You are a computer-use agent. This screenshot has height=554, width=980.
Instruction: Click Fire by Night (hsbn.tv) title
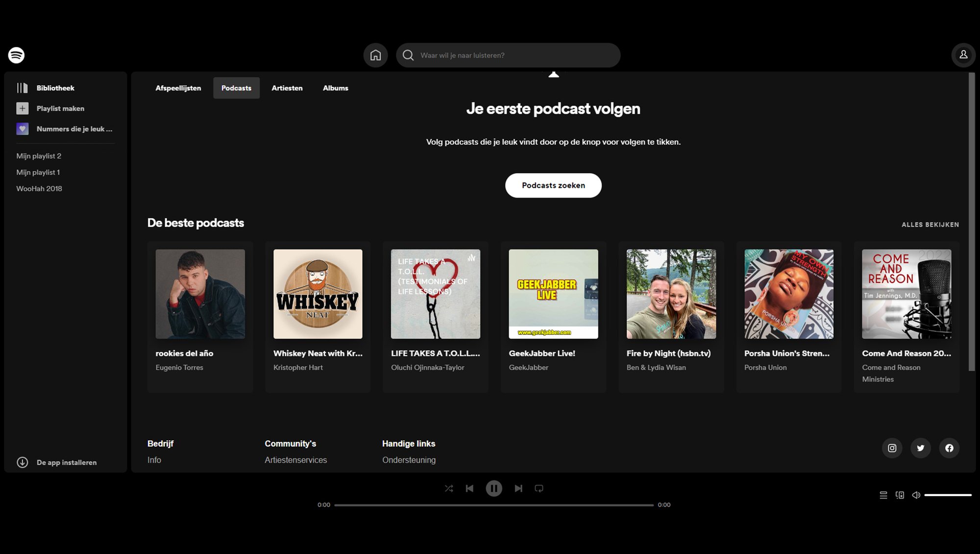[668, 353]
